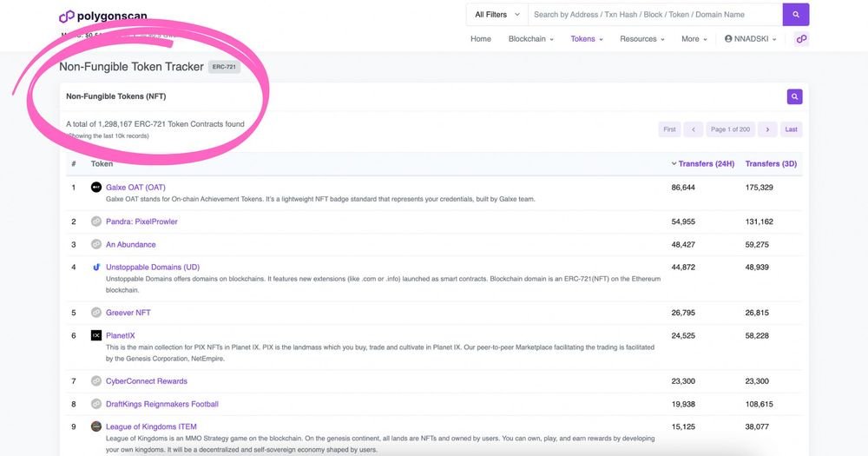The height and width of the screenshot is (456, 868).
Task: Click the Polygon network icon in navbar
Action: pyautogui.click(x=801, y=39)
